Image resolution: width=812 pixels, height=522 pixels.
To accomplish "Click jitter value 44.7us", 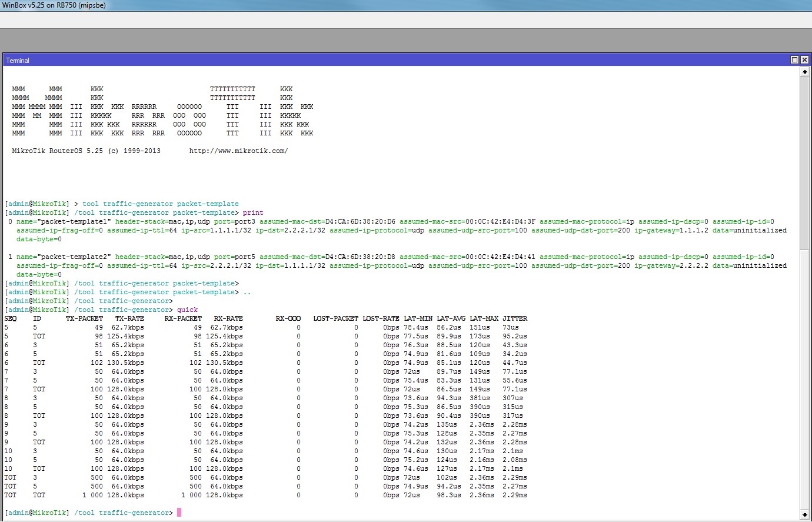I will (515, 363).
